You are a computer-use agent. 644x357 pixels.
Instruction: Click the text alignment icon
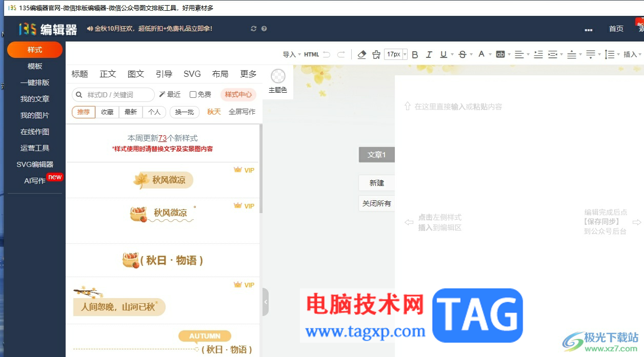point(519,54)
